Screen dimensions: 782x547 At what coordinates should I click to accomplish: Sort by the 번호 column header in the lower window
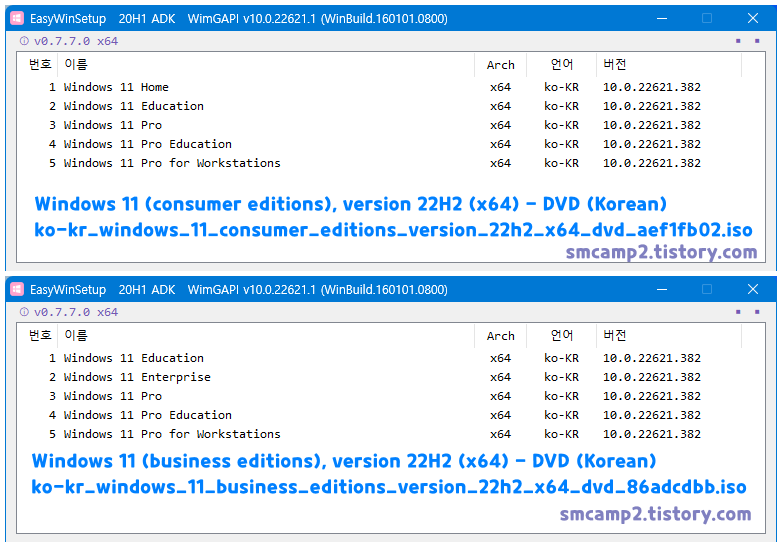click(x=38, y=335)
